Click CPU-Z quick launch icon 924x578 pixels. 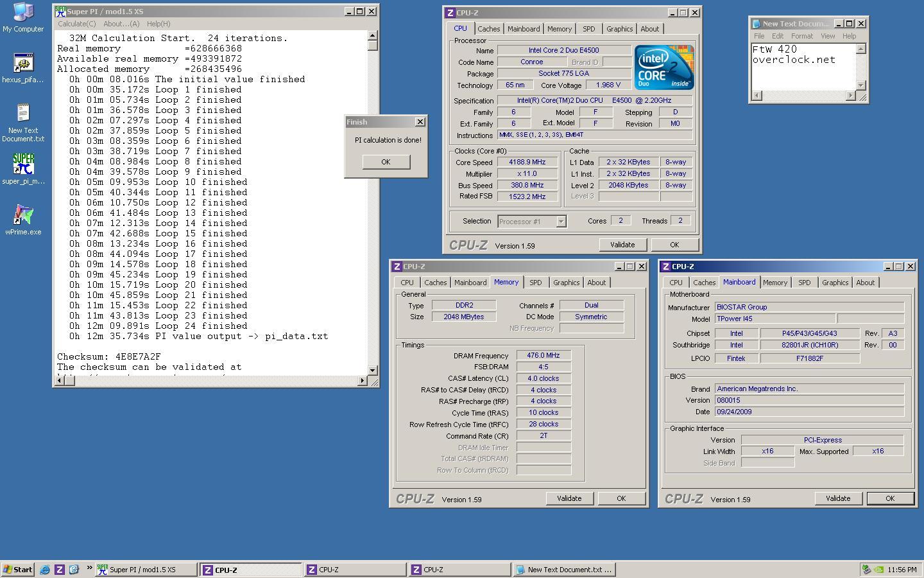[x=60, y=570]
